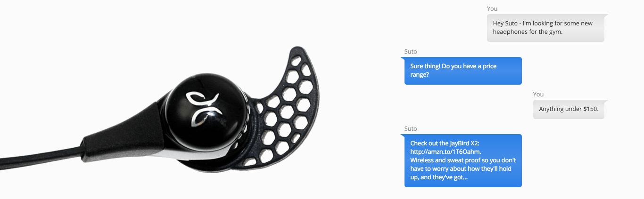
Task: Click the JayBird logo on the earbud
Action: coord(202,109)
